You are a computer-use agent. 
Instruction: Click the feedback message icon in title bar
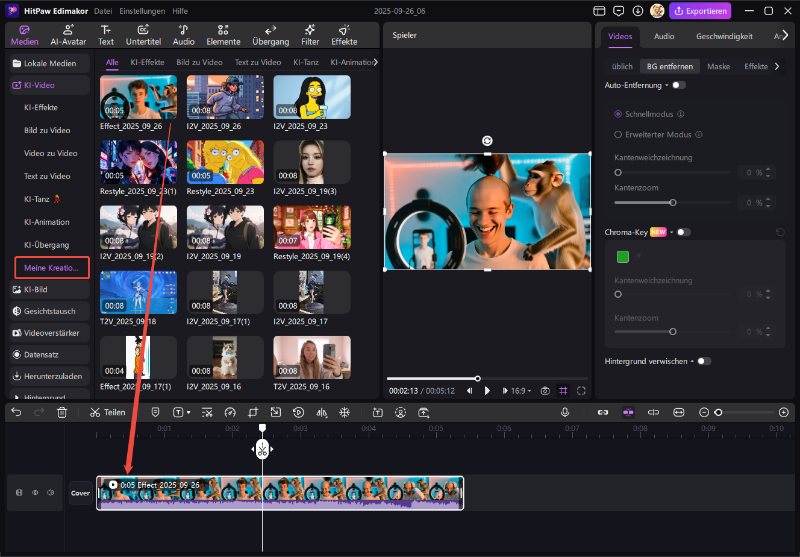point(618,11)
